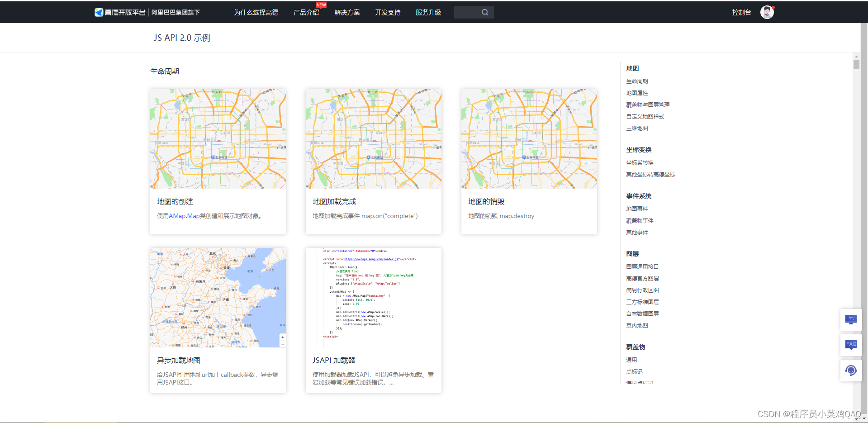Click the JS API 2.0 示例 page title

[182, 38]
